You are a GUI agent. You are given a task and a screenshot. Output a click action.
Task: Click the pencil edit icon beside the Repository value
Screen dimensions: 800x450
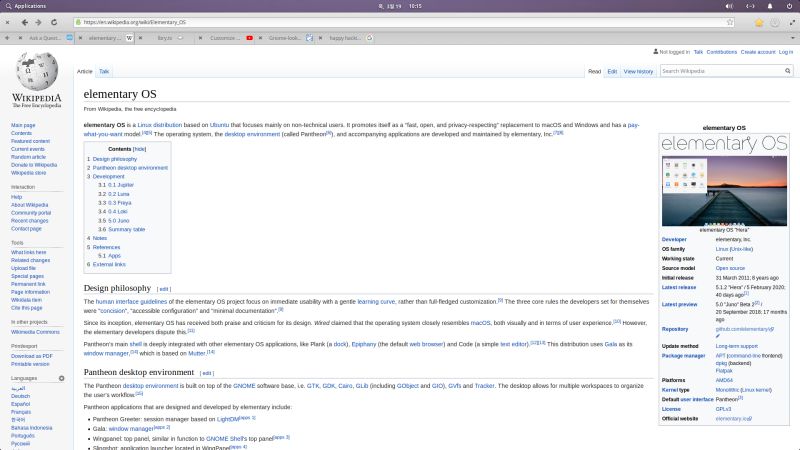click(718, 336)
